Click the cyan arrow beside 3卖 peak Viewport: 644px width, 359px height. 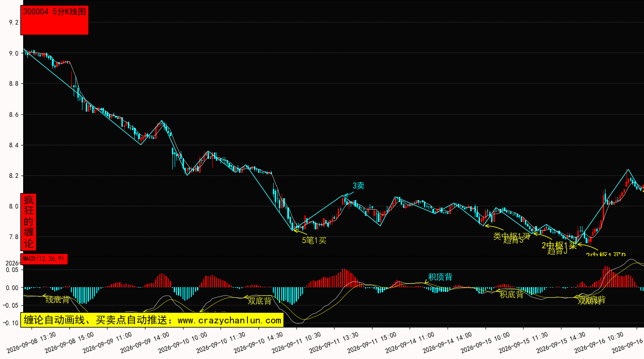point(347,191)
